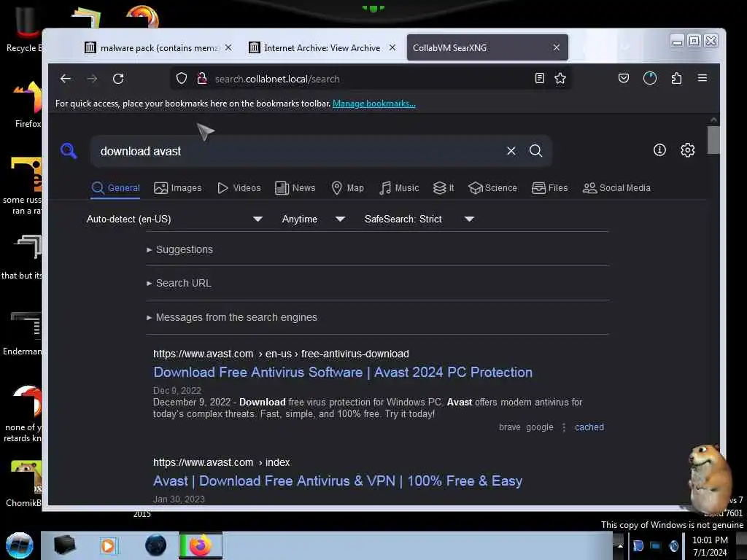
Task: Clear the search query with the X
Action: coord(511,151)
